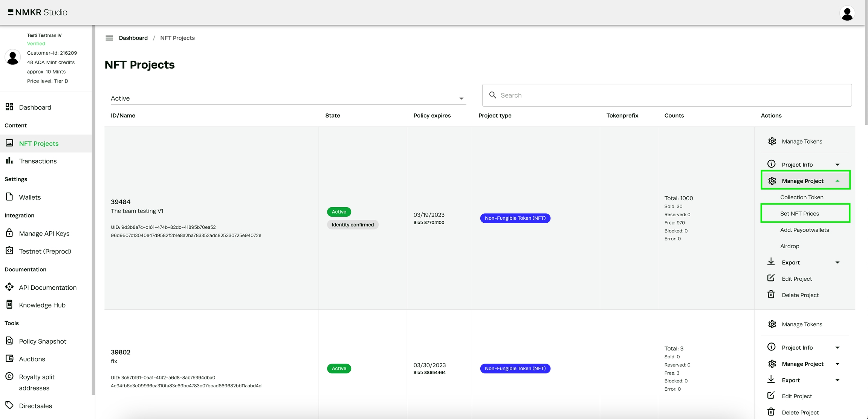This screenshot has width=868, height=419.
Task: Open Manage API Keys lock icon
Action: tap(9, 233)
